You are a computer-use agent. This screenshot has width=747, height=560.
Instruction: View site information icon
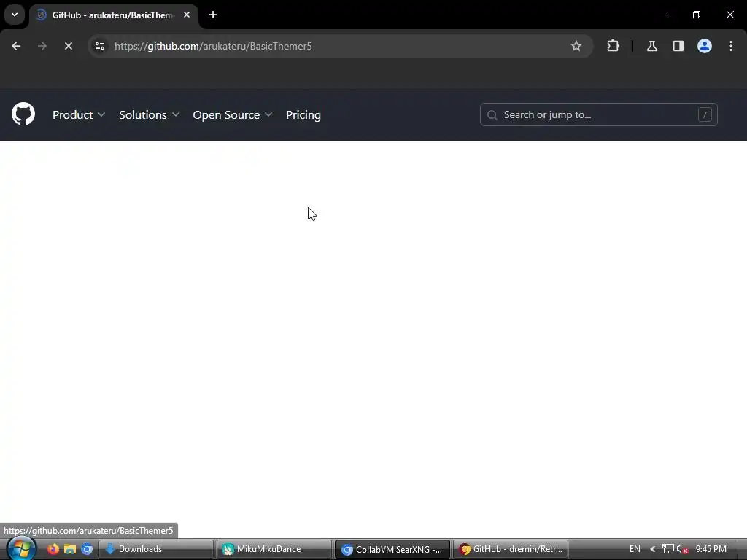99,46
